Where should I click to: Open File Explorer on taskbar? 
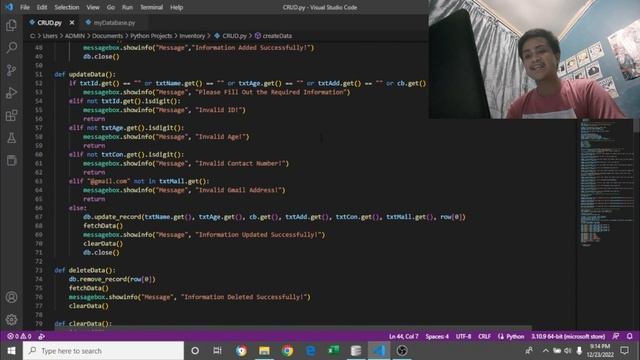[264, 351]
